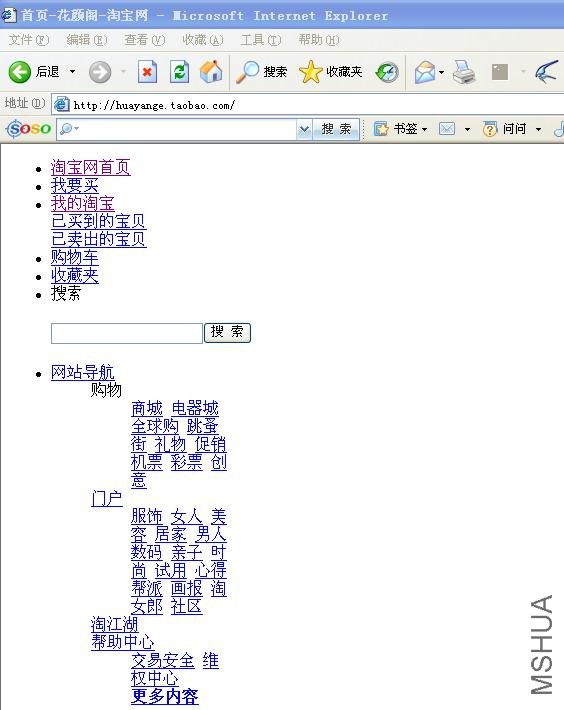Viewport: 564px width, 710px height.
Task: Open the 彩票 link
Action: tap(186, 462)
